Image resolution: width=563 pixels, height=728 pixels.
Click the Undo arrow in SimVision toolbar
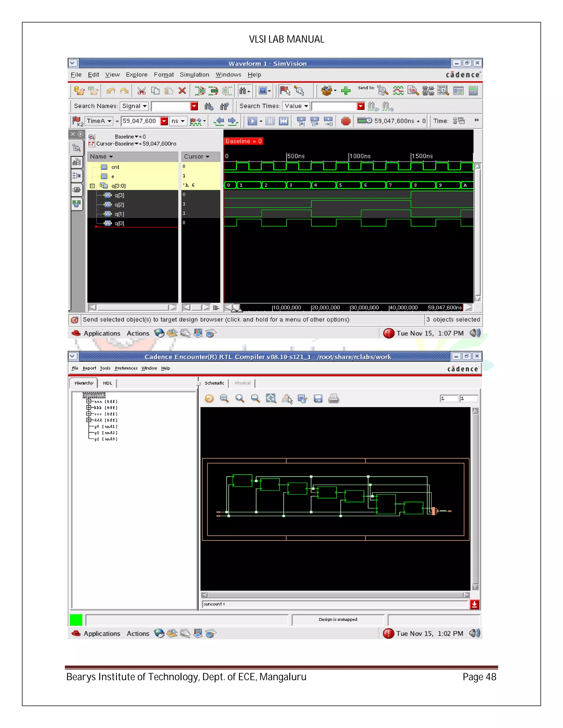click(x=111, y=91)
